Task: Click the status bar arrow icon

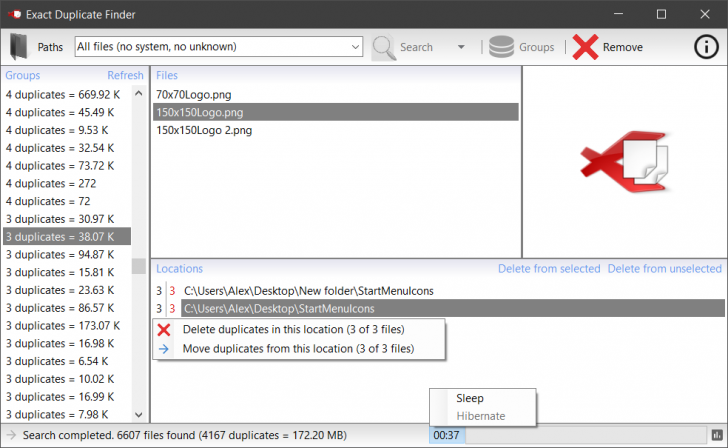Action: tap(11, 435)
